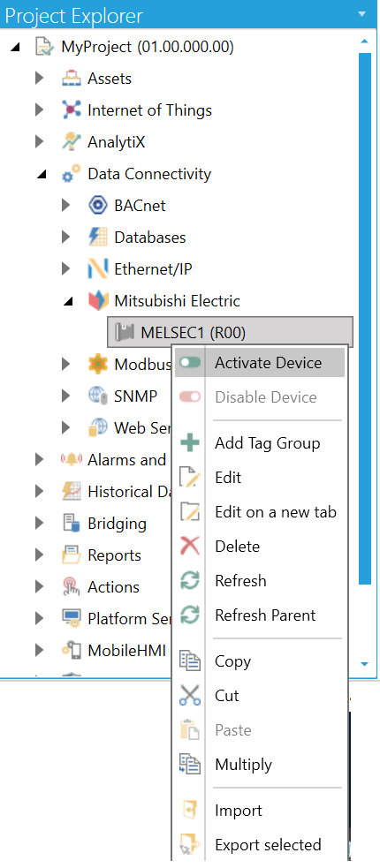The width and height of the screenshot is (380, 868).
Task: Click the Internet of Things icon
Action: pyautogui.click(x=72, y=110)
